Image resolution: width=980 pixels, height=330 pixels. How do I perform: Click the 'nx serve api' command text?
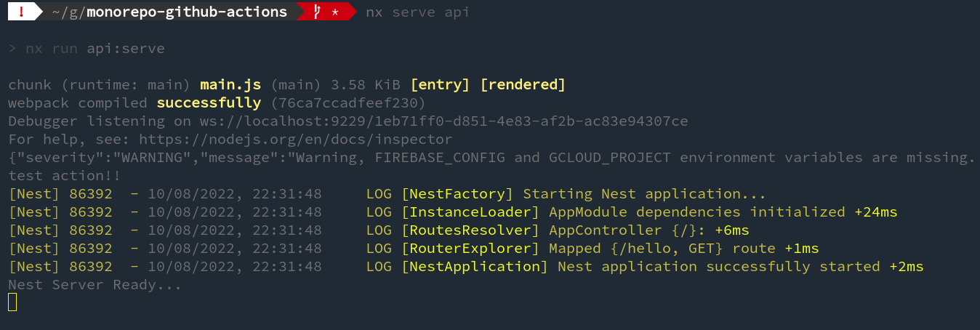417,12
